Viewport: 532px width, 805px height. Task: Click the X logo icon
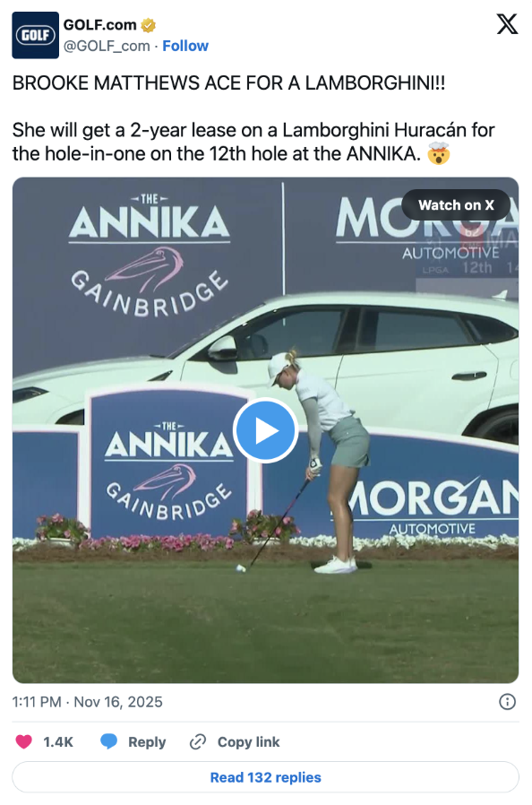point(507,24)
